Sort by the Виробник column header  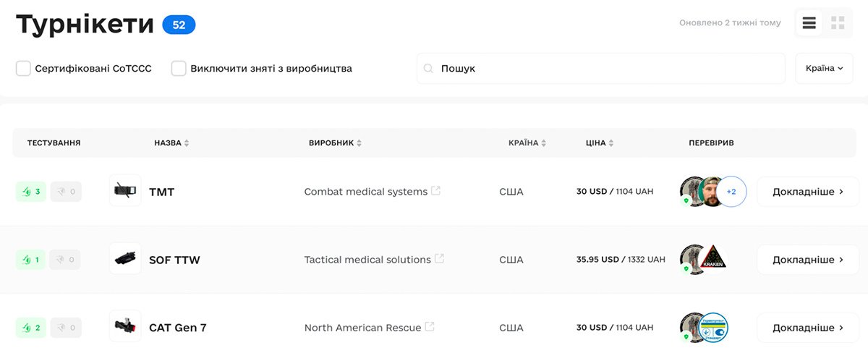point(335,143)
